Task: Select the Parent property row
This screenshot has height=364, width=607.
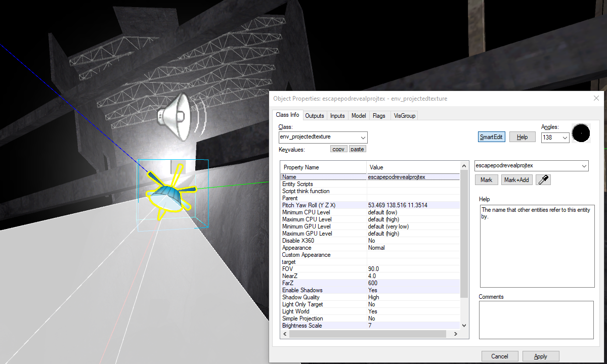Action: [x=370, y=198]
